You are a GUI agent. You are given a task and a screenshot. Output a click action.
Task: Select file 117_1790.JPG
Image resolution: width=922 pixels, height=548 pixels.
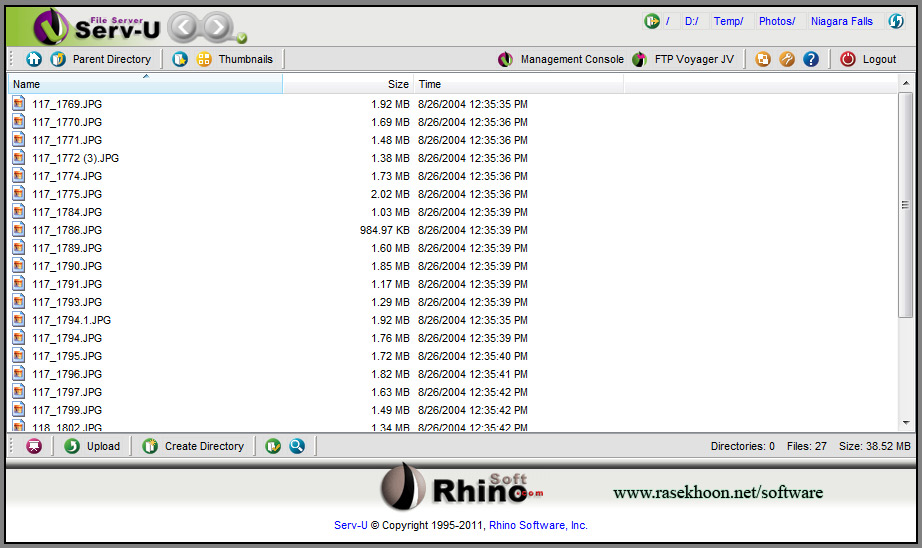point(67,266)
